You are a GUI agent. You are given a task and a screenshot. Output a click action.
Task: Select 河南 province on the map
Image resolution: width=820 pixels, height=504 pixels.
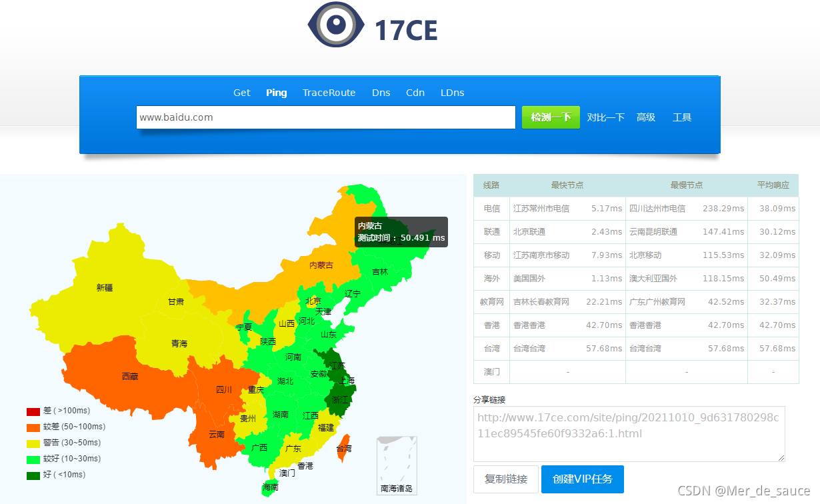tap(293, 357)
